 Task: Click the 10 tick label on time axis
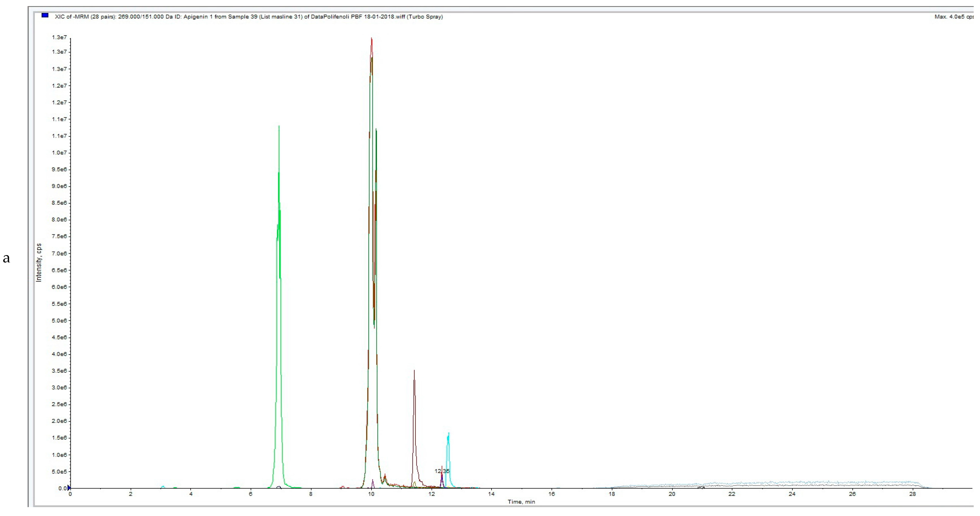(x=371, y=494)
